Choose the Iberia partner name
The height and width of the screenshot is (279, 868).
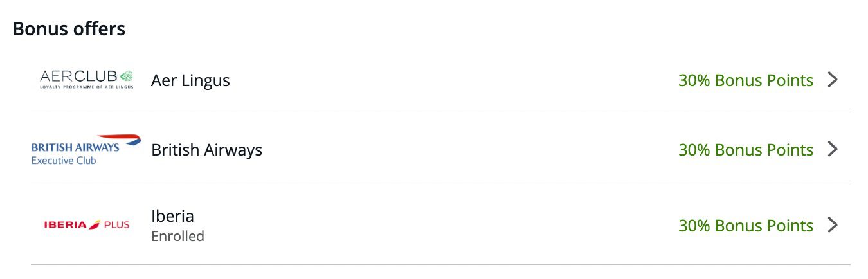pos(172,216)
